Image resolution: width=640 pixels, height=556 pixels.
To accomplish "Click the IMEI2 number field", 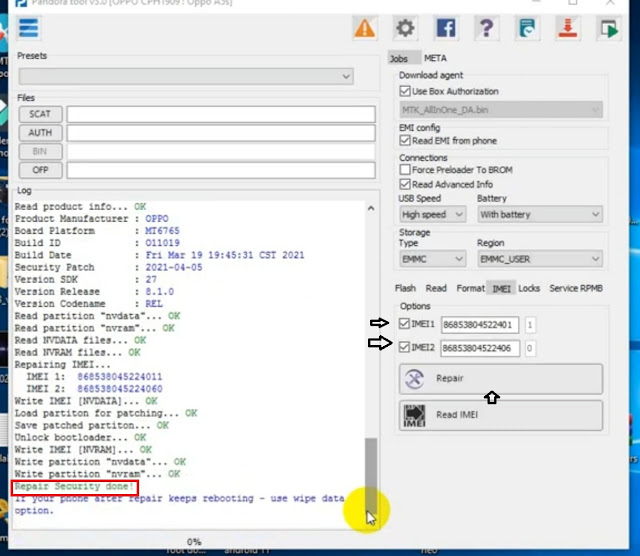I will pos(480,348).
